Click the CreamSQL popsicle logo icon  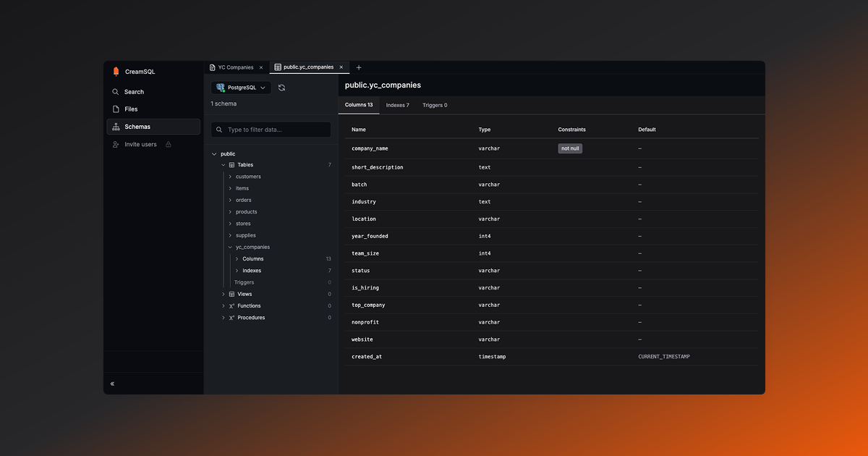point(116,71)
